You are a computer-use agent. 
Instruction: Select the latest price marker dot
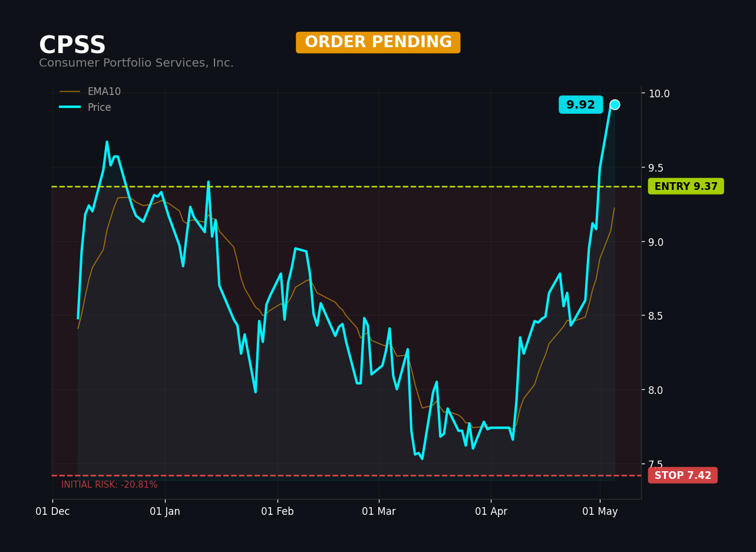pos(615,104)
